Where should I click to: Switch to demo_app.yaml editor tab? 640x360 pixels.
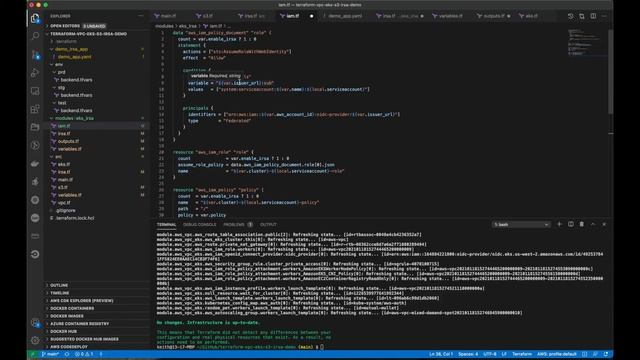point(345,16)
